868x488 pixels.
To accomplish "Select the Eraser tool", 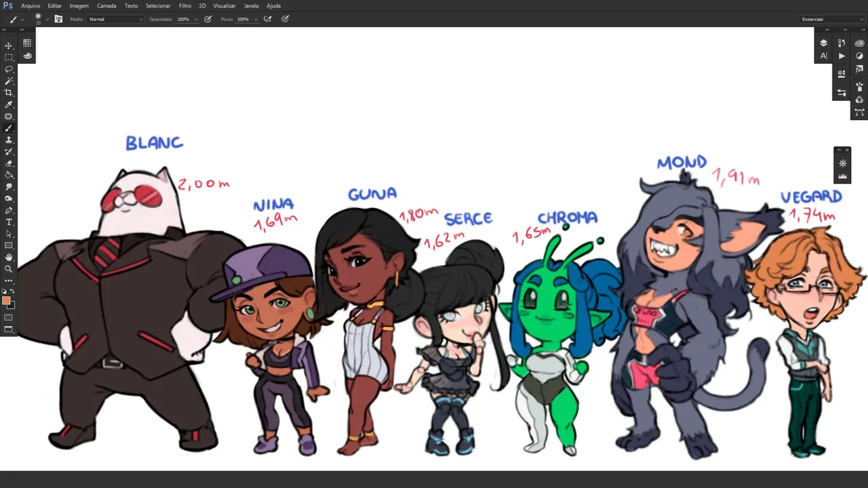I will [9, 163].
